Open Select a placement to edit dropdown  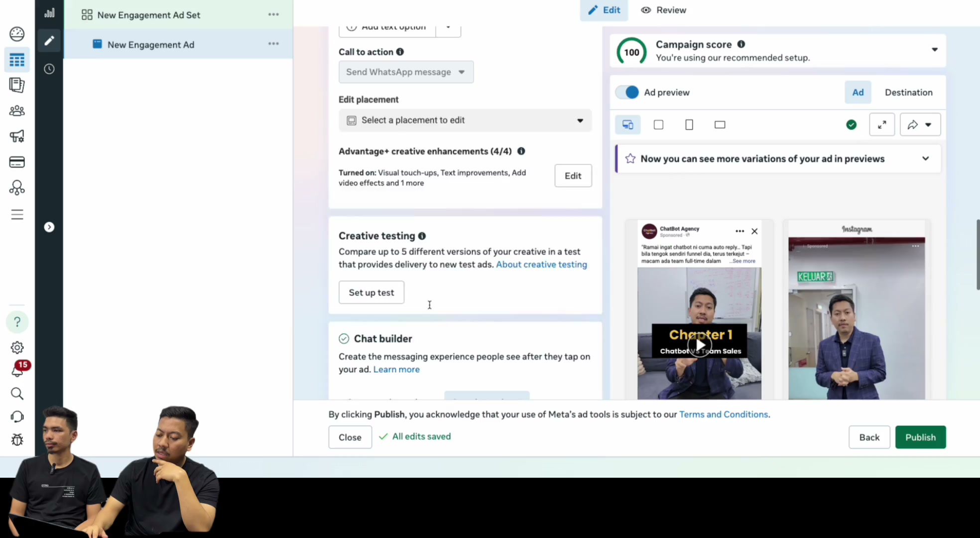[x=465, y=121]
